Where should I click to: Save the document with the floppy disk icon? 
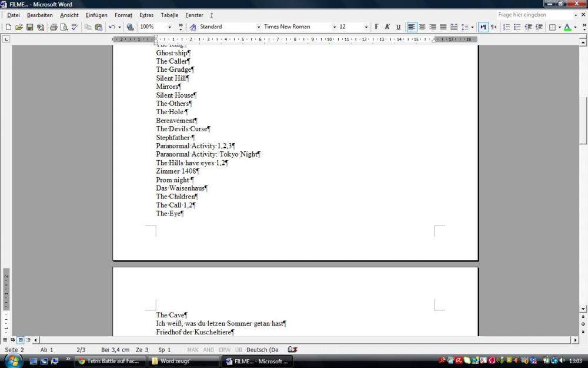coord(29,27)
